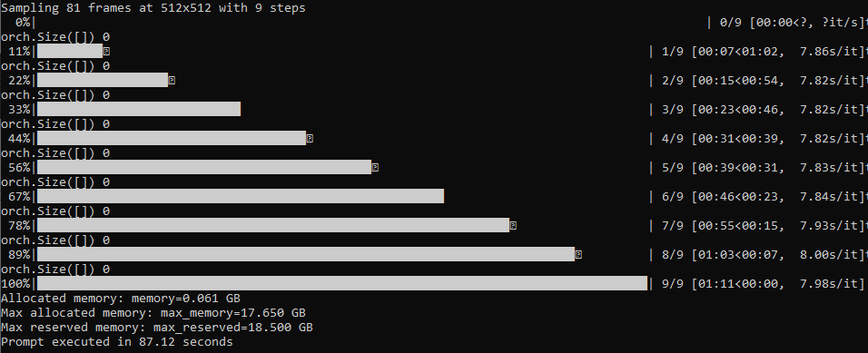The image size is (868, 353).
Task: Click the 67% progress bar fill
Action: click(241, 196)
